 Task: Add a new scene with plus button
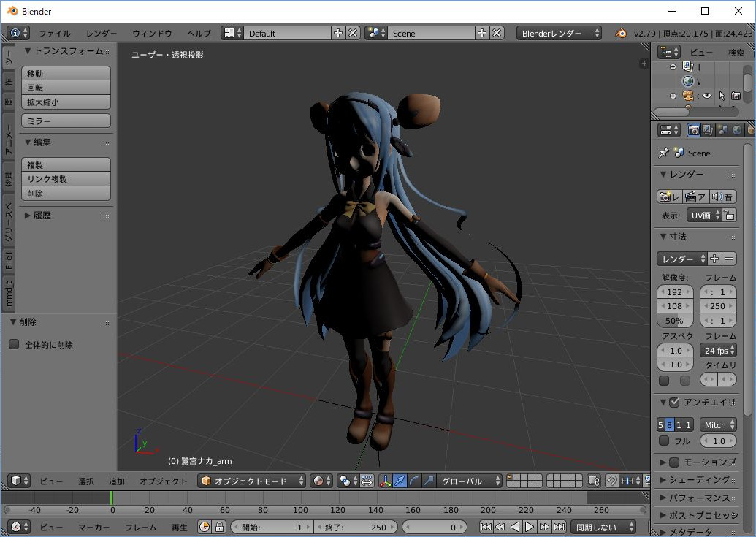pos(481,33)
